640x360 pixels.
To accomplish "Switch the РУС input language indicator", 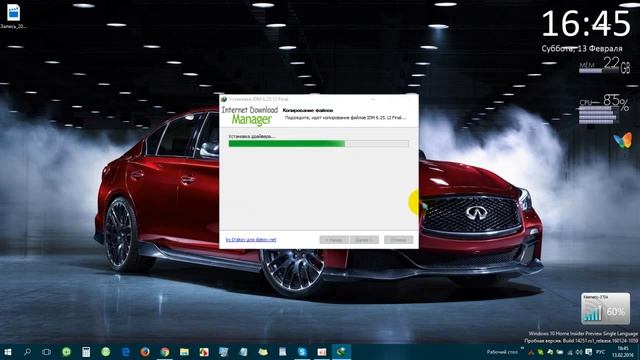I will [600, 352].
